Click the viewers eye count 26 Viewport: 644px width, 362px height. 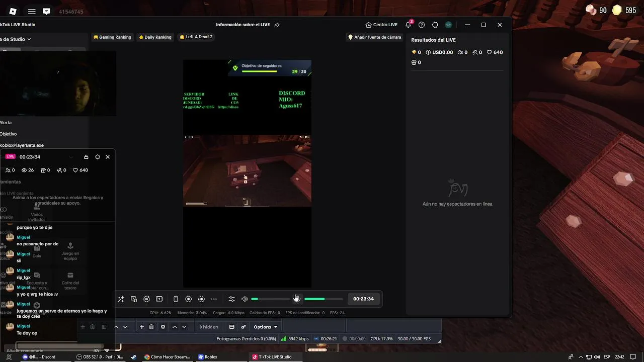pyautogui.click(x=28, y=170)
